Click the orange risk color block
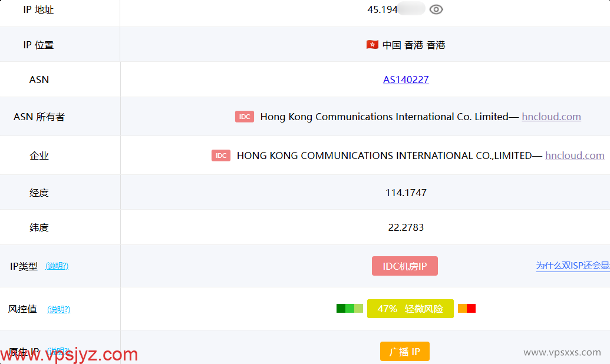This screenshot has height=364, width=610. [462, 308]
